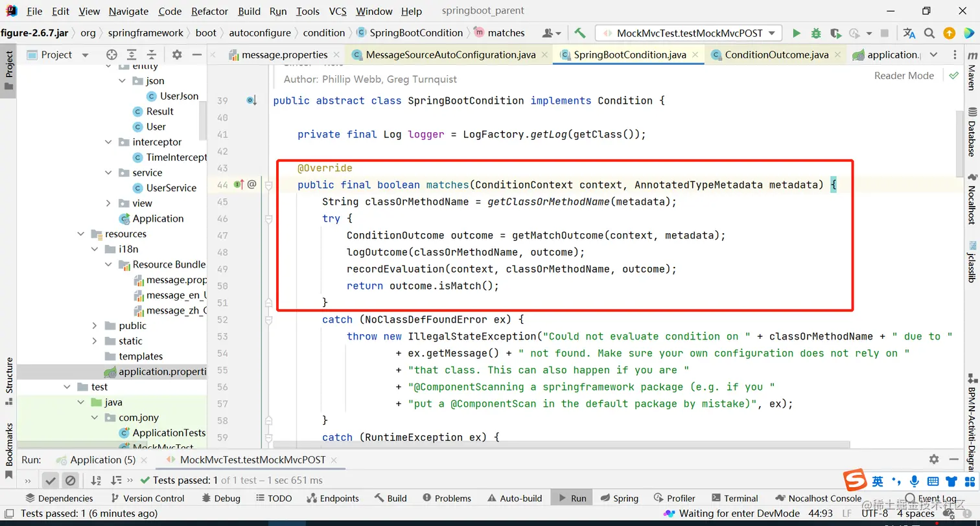Open the jclasslib side tool window
The width and height of the screenshot is (980, 526).
coord(972,262)
